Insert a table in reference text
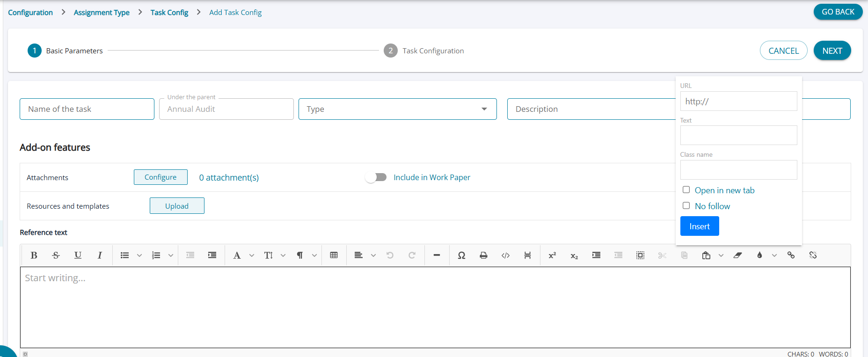 tap(334, 255)
